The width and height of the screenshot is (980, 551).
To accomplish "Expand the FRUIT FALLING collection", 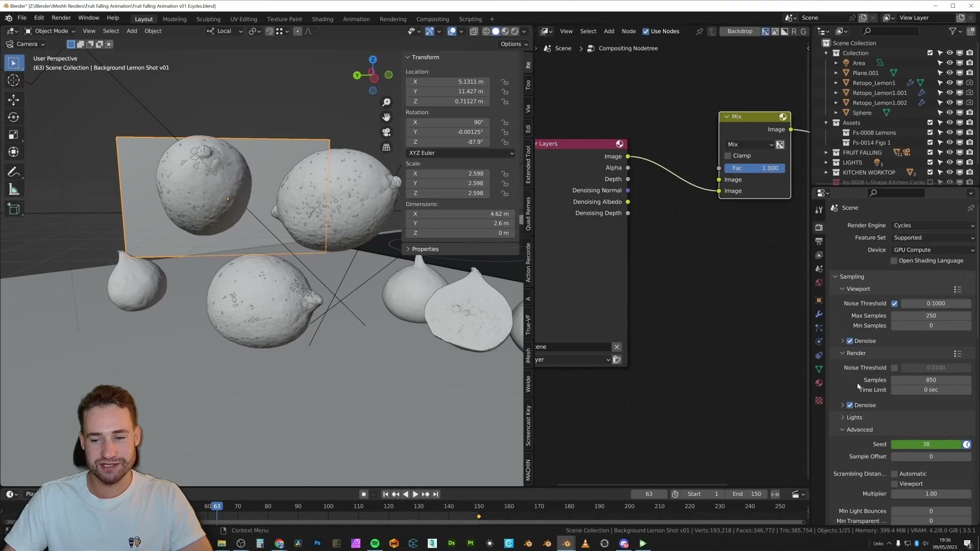I will click(826, 153).
